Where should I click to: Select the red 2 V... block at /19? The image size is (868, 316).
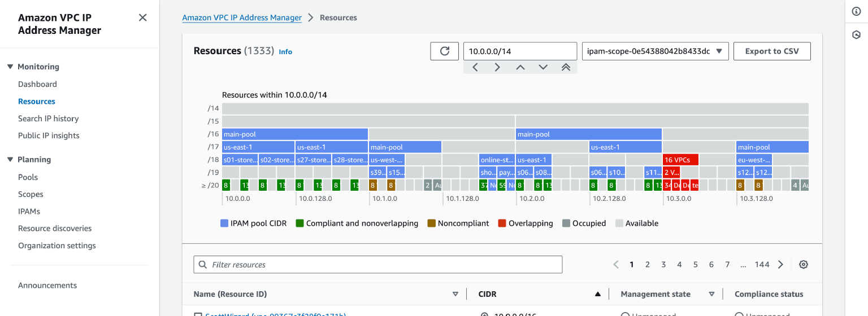click(671, 172)
